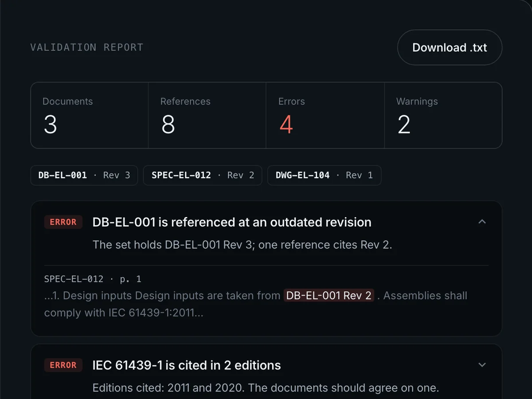
Task: Click the excerpt text 'comply with IEC 61439-1:2011...'
Action: coord(124,313)
